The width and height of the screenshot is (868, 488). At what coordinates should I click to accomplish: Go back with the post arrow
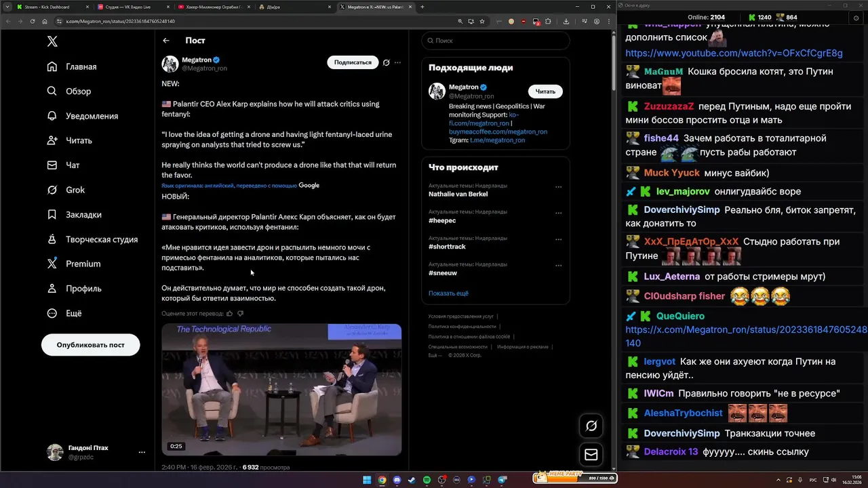point(166,41)
